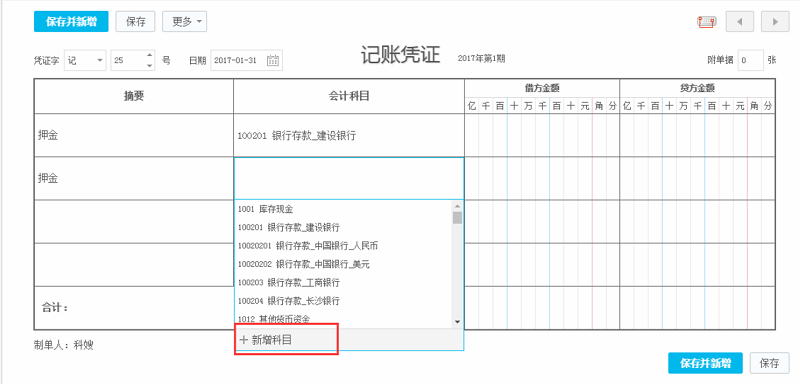Image resolution: width=800 pixels, height=384 pixels.
Task: Choose 100203 银行存款_工商银行 option
Action: (344, 282)
